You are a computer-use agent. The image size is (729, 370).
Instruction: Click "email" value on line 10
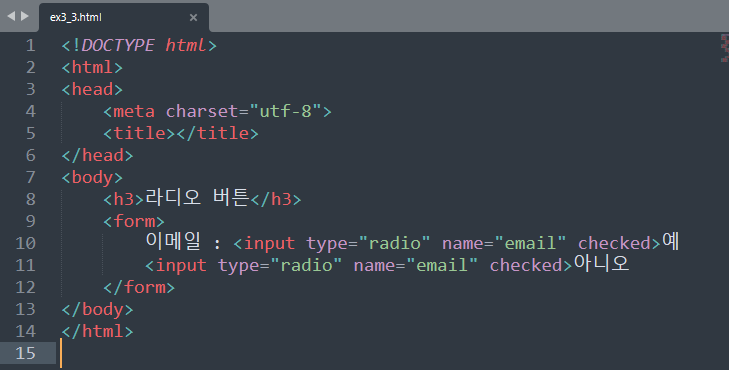[x=530, y=244]
